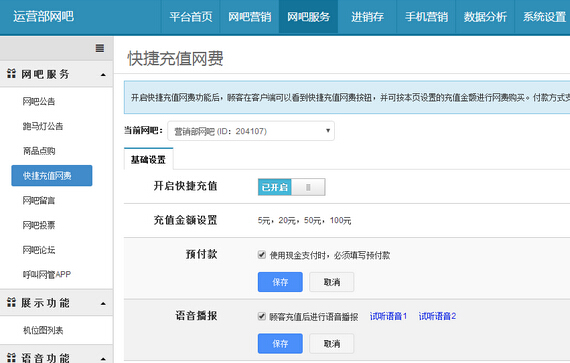Open 网吧论坛 in the sidebar
Viewport: 570px width, 363px height.
39,250
